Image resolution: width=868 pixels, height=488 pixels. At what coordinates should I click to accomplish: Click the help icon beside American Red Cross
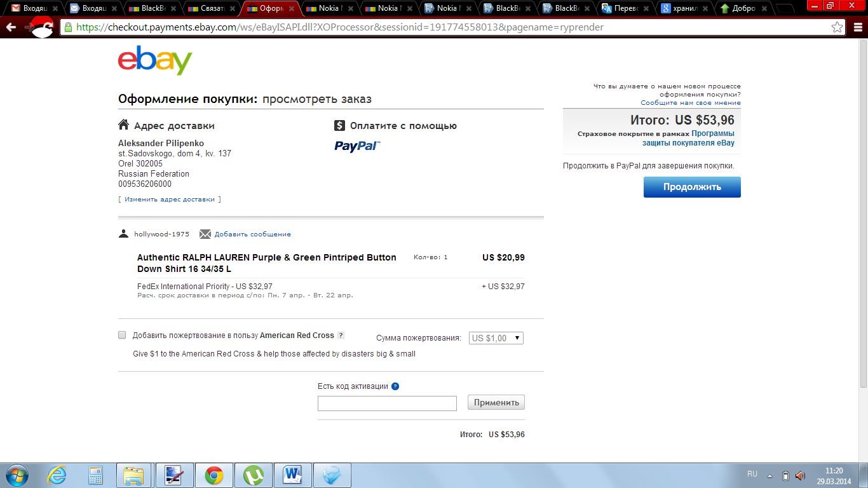[341, 335]
